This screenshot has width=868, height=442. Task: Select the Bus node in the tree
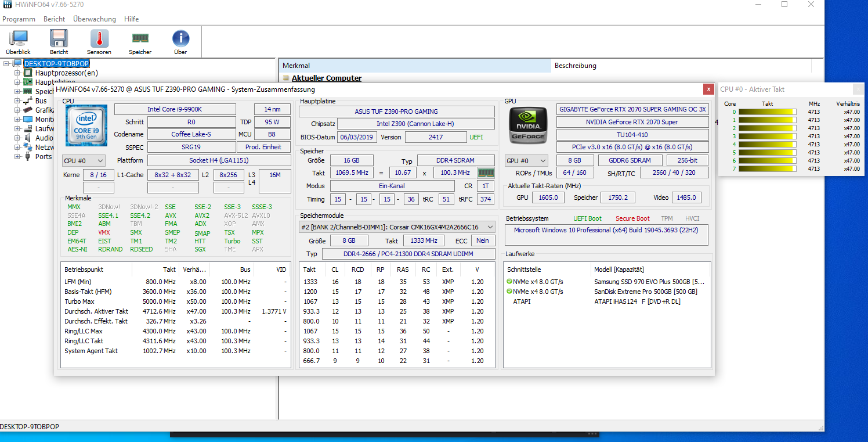tap(41, 101)
